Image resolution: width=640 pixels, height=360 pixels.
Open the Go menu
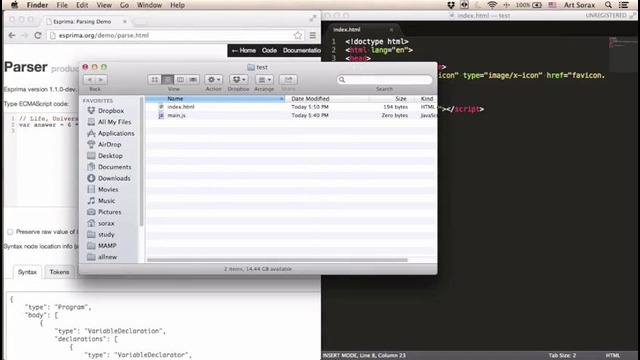pos(124,5)
